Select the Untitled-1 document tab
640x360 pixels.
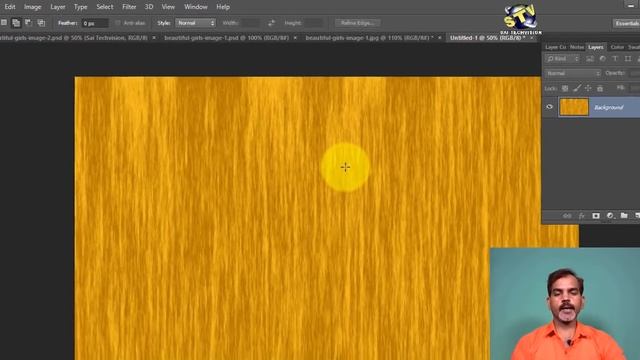click(488, 38)
